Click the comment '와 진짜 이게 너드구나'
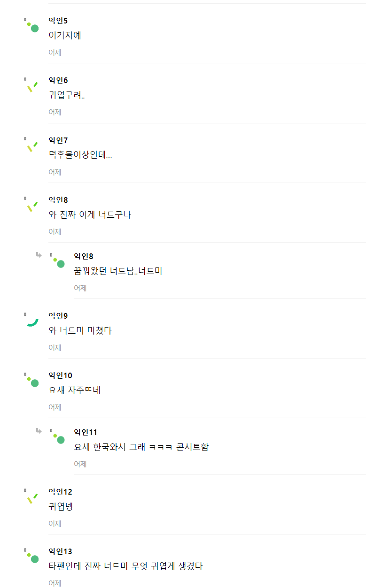Viewport: 366px width, 588px height. (90, 215)
